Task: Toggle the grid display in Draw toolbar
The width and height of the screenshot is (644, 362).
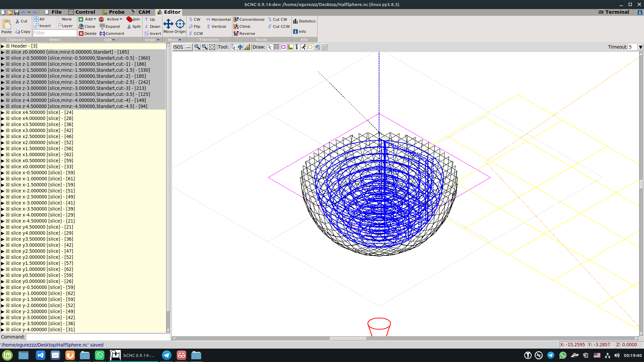Action: tap(276, 47)
